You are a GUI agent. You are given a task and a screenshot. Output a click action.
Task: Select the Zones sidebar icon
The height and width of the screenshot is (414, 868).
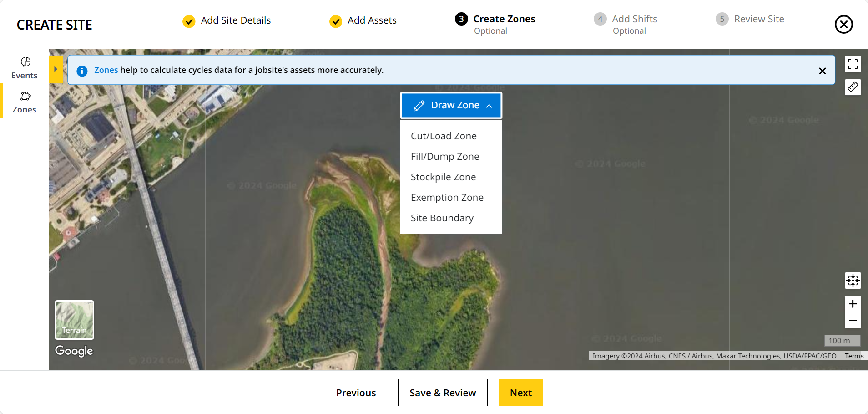(x=25, y=102)
